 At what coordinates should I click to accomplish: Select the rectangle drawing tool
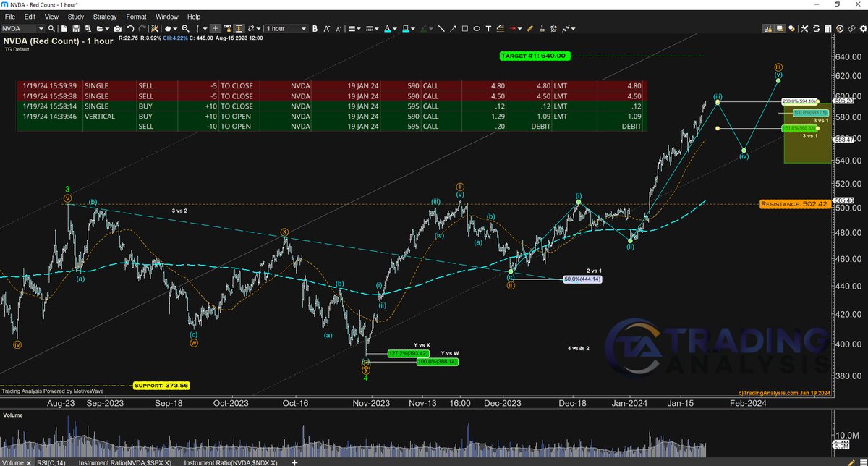[465, 28]
